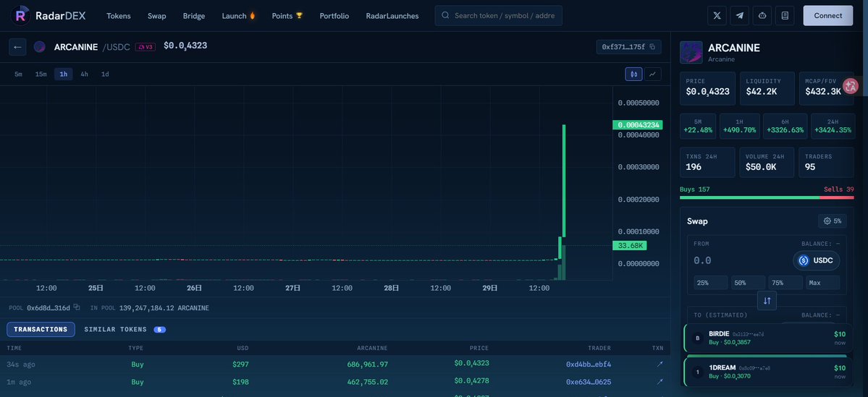
Task: Switch chart to candlestick view icon
Action: coord(634,74)
